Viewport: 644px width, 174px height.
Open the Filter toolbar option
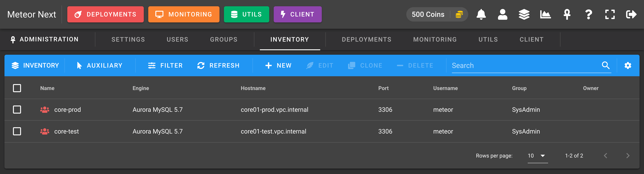click(x=165, y=65)
